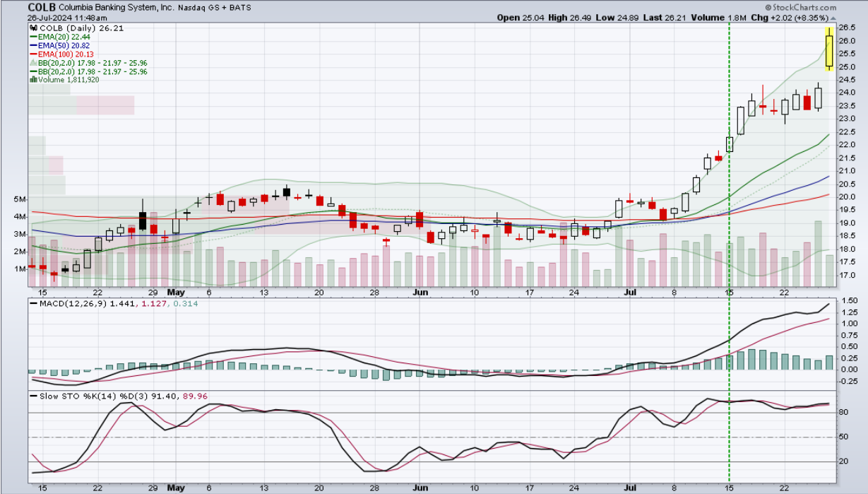Viewport: 868px width, 494px height.
Task: Click the green line swatch for EMA(20)
Action: coord(32,38)
